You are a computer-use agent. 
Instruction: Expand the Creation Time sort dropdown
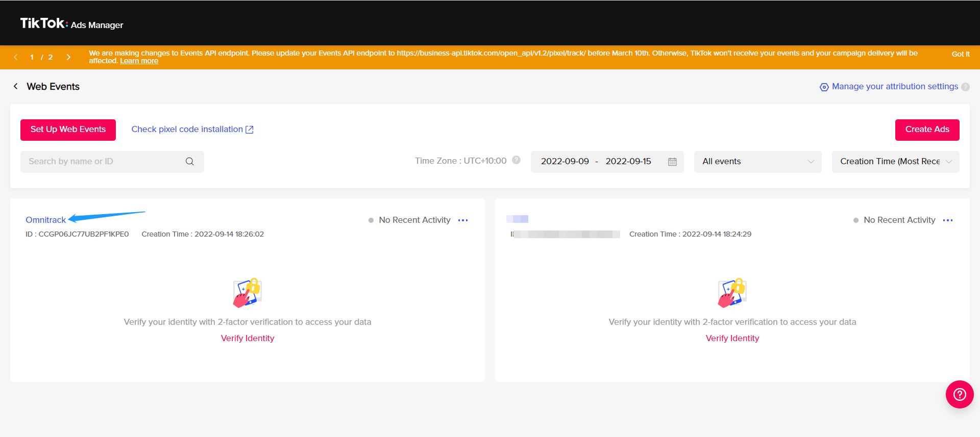click(895, 162)
